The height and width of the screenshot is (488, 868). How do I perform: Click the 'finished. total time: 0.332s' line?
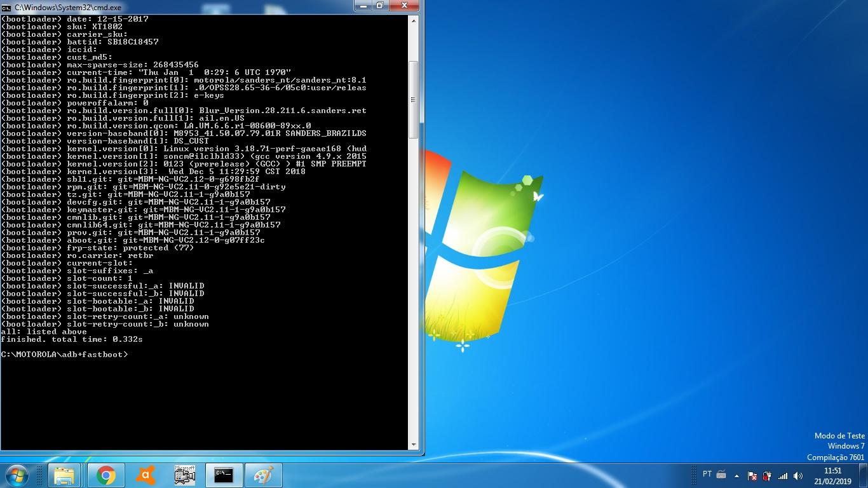pyautogui.click(x=72, y=339)
